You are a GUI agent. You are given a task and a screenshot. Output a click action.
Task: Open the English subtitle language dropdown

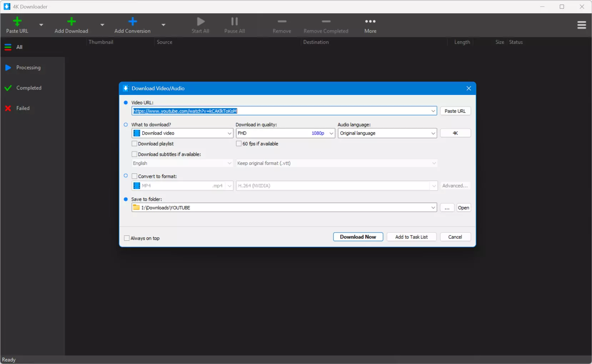coord(182,163)
